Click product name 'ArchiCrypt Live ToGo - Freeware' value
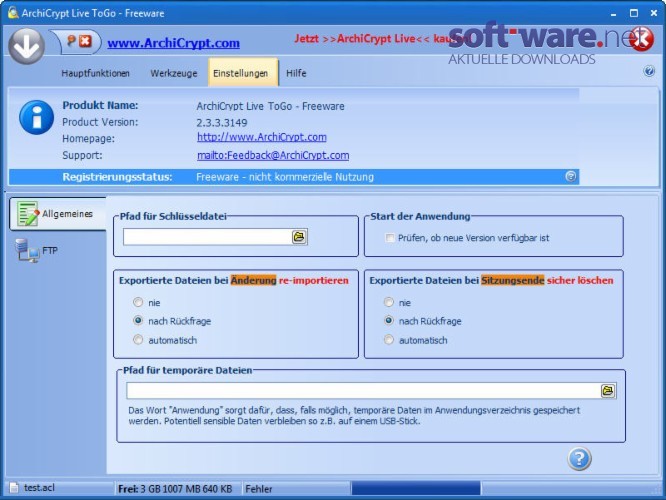666x500 pixels. [270, 106]
